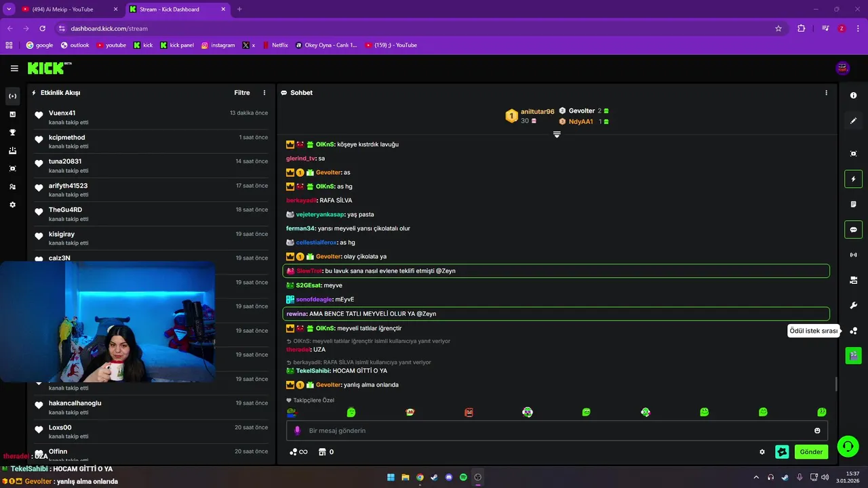Click the channel points infinity counter

(298, 452)
